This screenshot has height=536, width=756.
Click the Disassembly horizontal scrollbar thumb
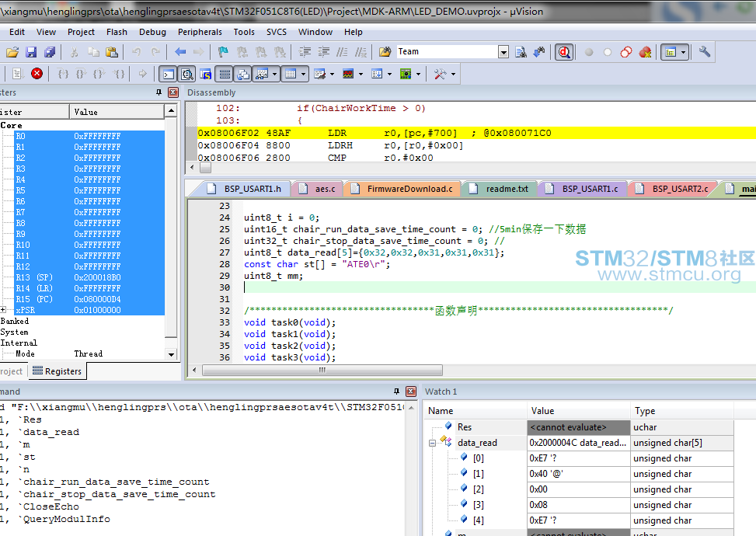tap(205, 167)
